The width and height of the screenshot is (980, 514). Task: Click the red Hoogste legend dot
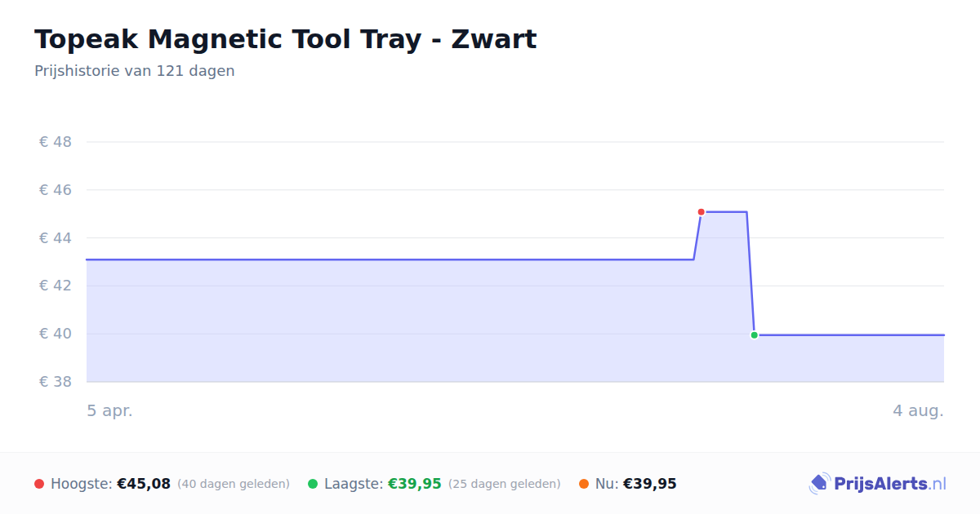[x=39, y=484]
